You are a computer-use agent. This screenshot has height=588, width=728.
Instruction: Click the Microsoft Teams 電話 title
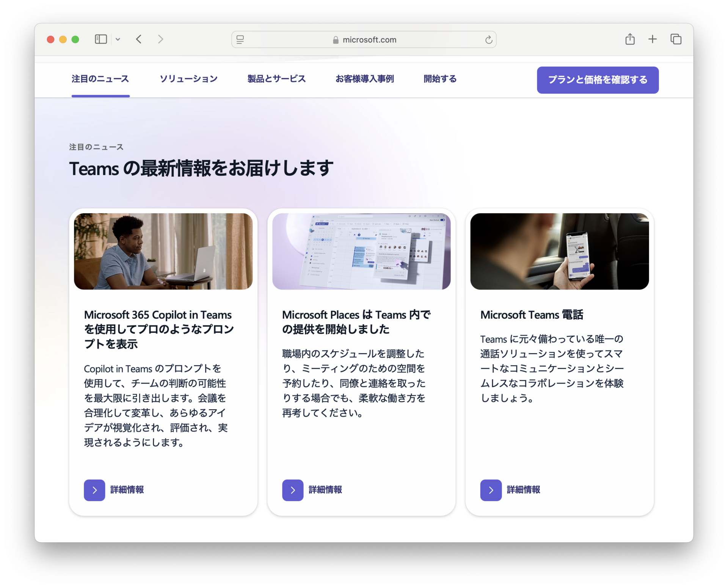click(532, 315)
